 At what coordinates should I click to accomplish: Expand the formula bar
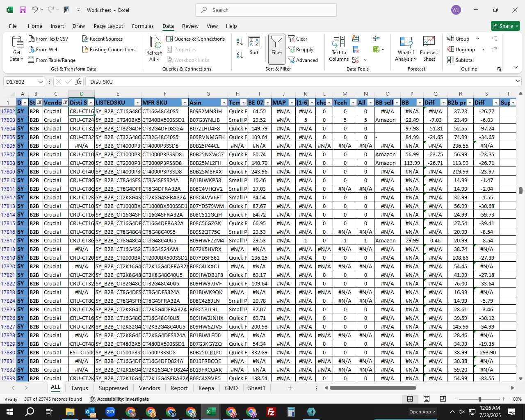[x=518, y=81]
